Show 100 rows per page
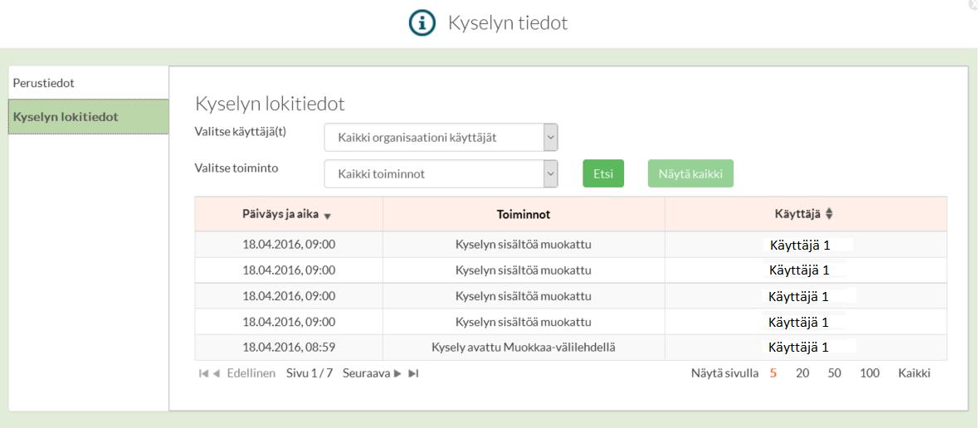Screen dimensions: 980x428 (x=870, y=373)
